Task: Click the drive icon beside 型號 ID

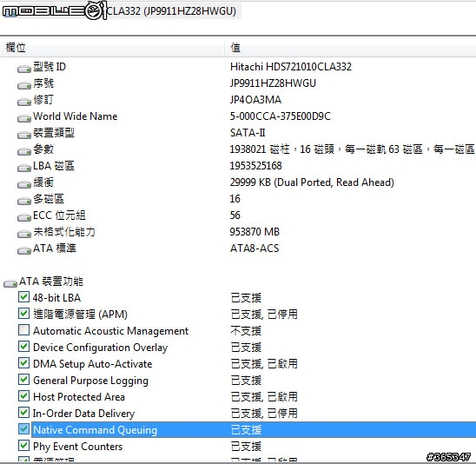Action: tap(24, 70)
